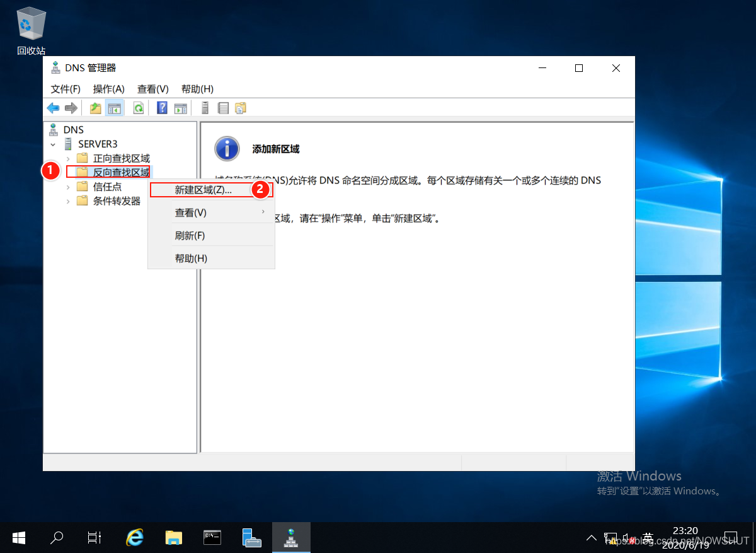Expand the 正向查找区域 tree node
Image resolution: width=756 pixels, height=553 pixels.
pyautogui.click(x=67, y=158)
